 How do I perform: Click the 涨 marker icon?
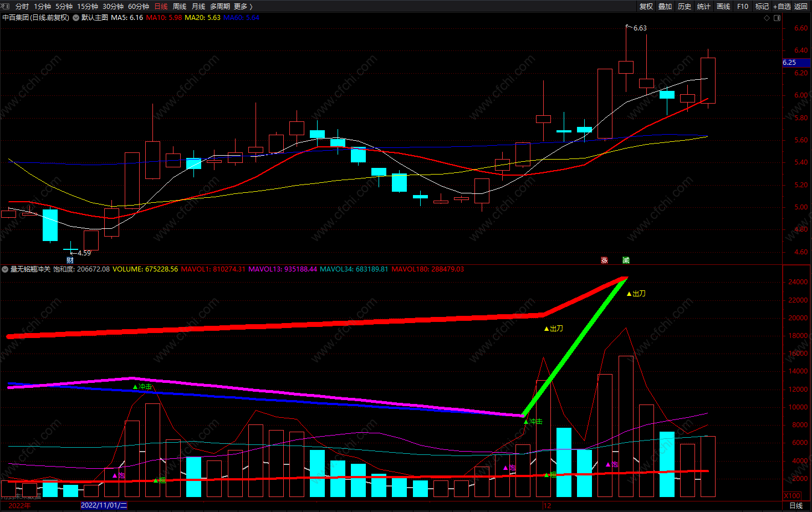[x=604, y=260]
